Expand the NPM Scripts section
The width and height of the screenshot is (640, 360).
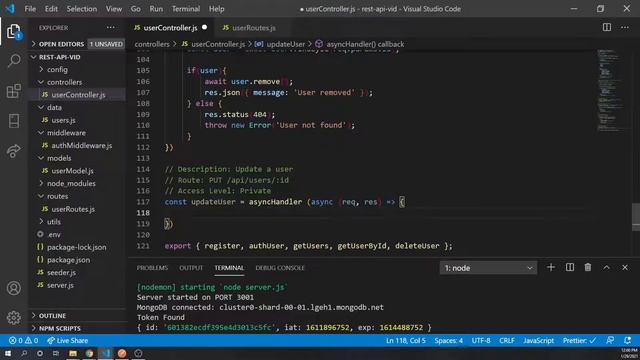tap(77, 328)
